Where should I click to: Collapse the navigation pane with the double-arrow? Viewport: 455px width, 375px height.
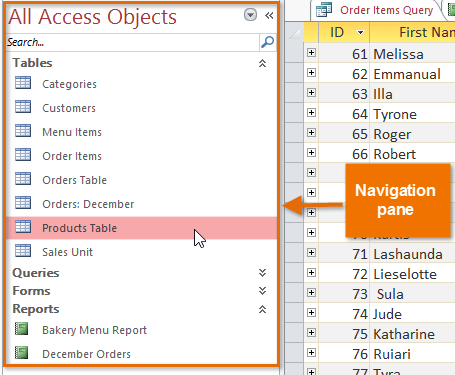click(x=269, y=15)
